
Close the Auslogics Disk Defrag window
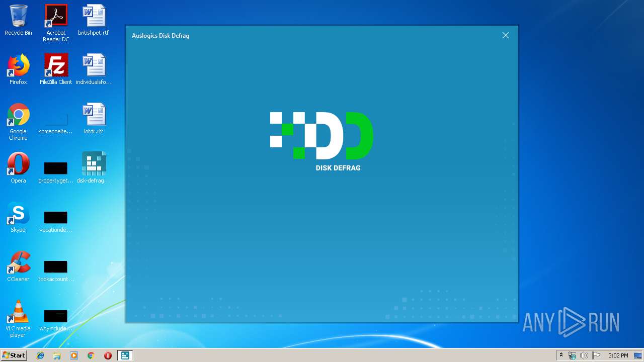506,35
